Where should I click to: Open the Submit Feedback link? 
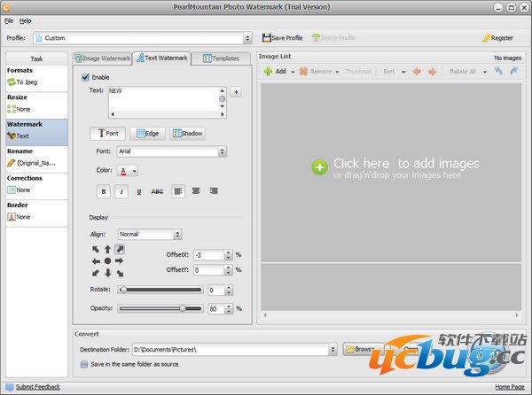(37, 387)
